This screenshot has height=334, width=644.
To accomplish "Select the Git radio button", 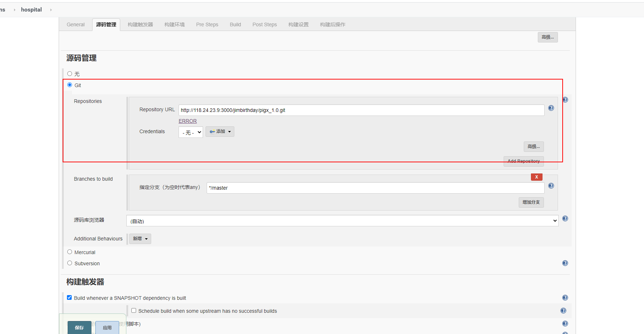I will 70,85.
